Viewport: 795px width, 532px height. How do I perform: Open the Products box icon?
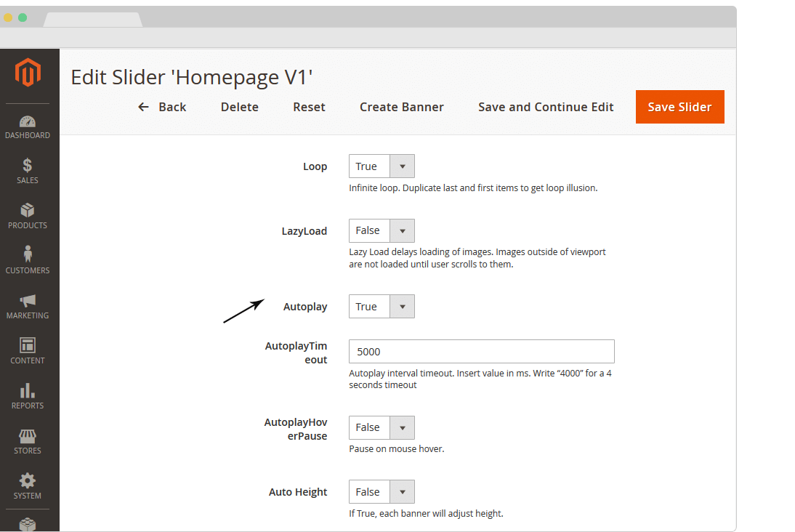[28, 211]
